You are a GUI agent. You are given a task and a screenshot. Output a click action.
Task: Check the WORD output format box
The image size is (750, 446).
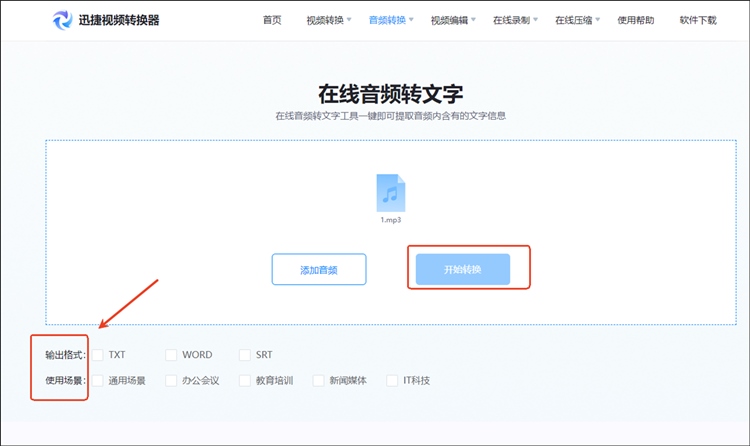tap(171, 355)
